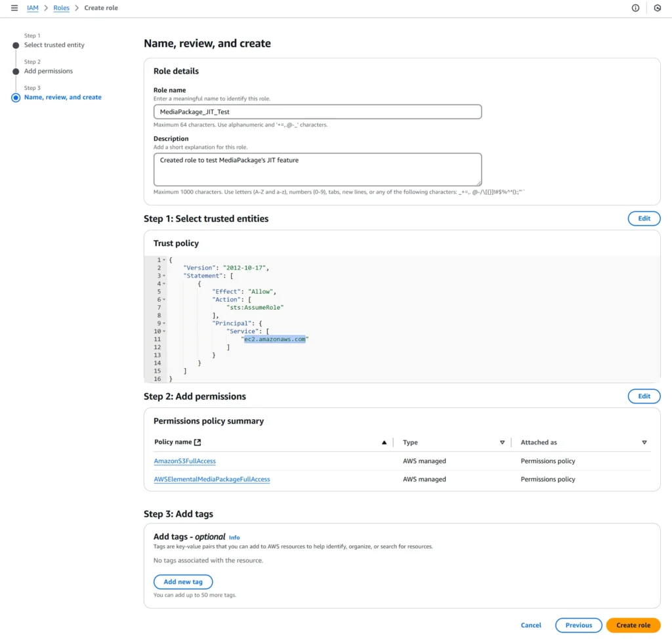Viewport: 672px width, 639px height.
Task: Click Add new tag button
Action: 183,581
